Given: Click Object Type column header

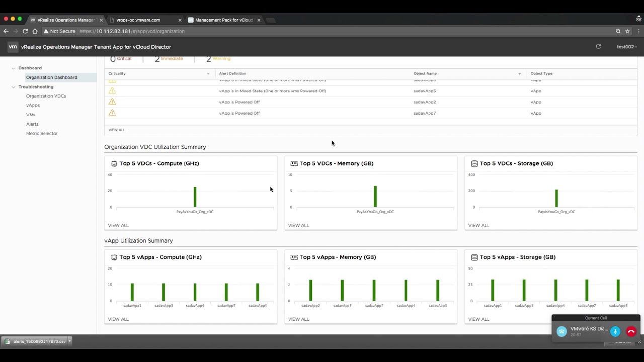Looking at the screenshot, I should coord(541,74).
